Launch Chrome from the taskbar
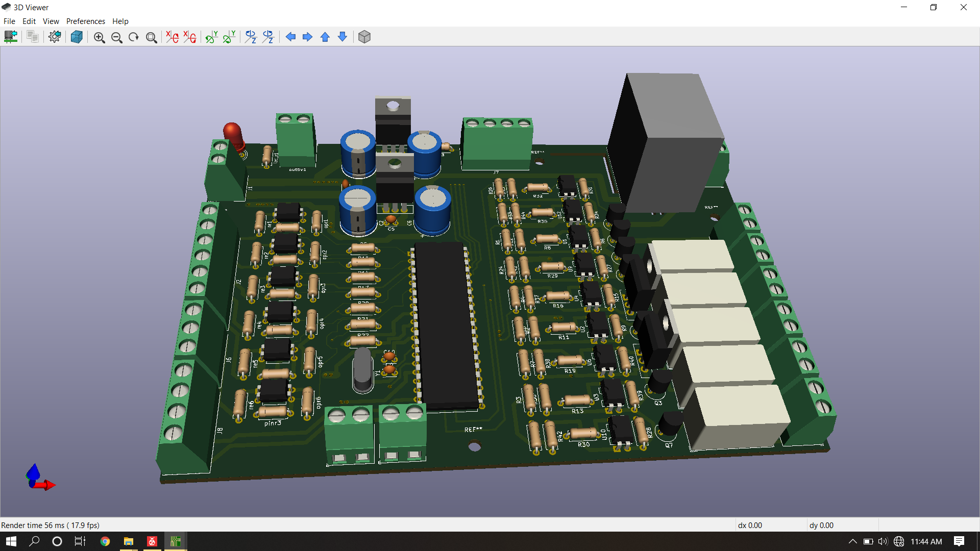Screen dimensions: 980x551 (105, 541)
